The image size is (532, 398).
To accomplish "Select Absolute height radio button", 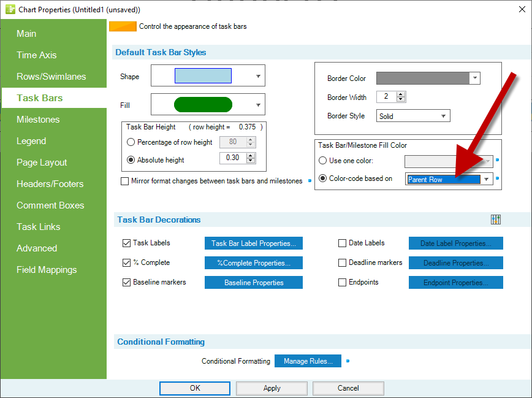I will [131, 159].
